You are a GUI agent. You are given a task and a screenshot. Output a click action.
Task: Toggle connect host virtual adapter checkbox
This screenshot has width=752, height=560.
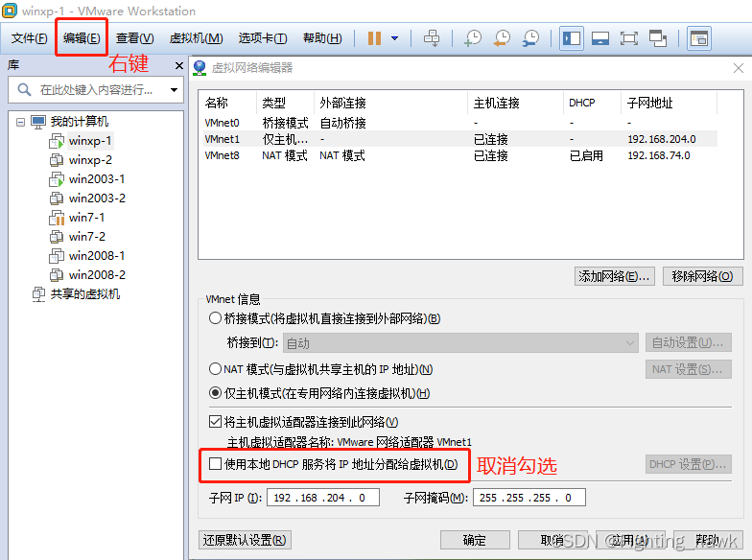(x=215, y=422)
